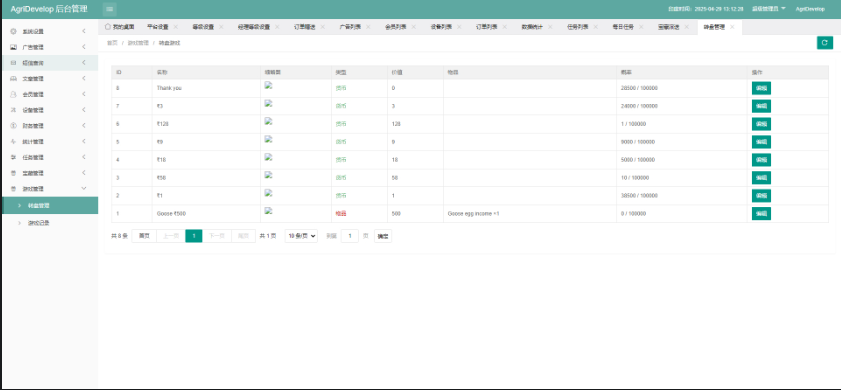Edit the Thank you prize row
This screenshot has width=841, height=390.
click(761, 89)
